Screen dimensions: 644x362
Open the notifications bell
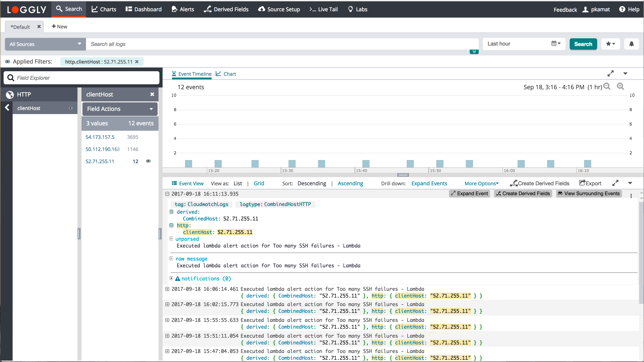[x=632, y=44]
